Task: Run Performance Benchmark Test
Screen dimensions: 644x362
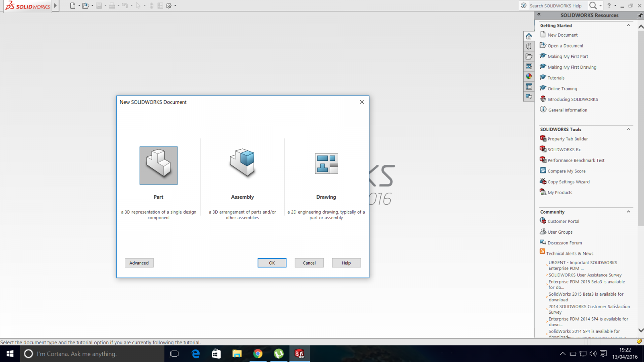Action: 576,160
